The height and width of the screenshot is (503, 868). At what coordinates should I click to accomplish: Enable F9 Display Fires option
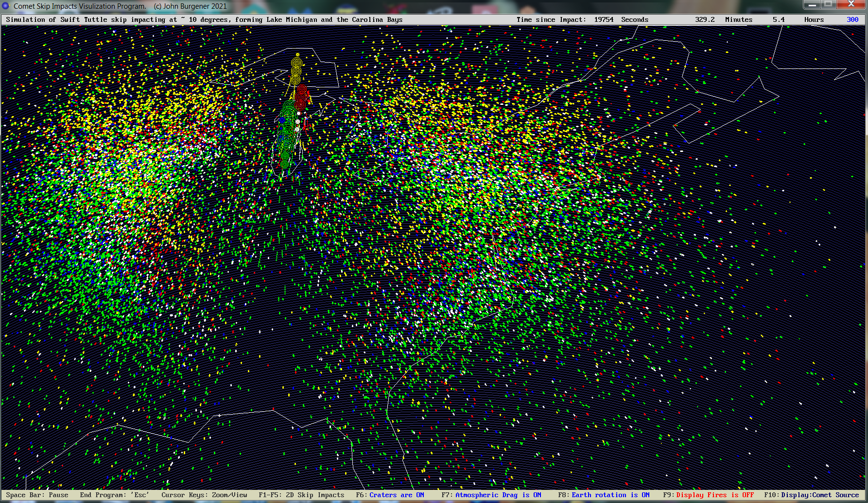click(x=709, y=495)
